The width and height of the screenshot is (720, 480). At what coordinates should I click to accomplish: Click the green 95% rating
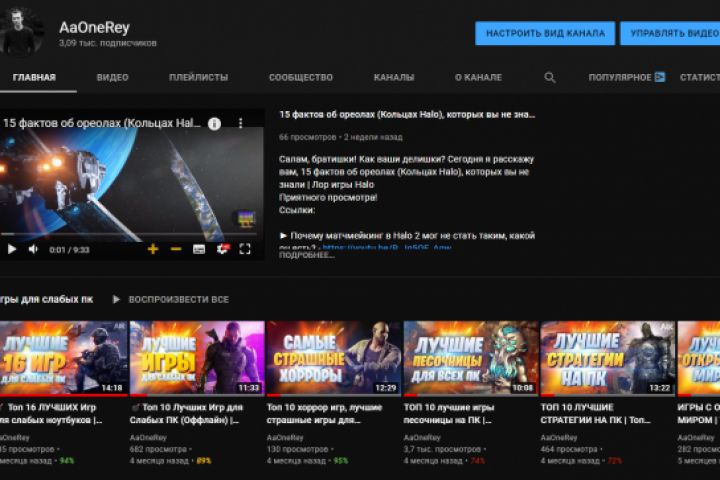tap(341, 461)
